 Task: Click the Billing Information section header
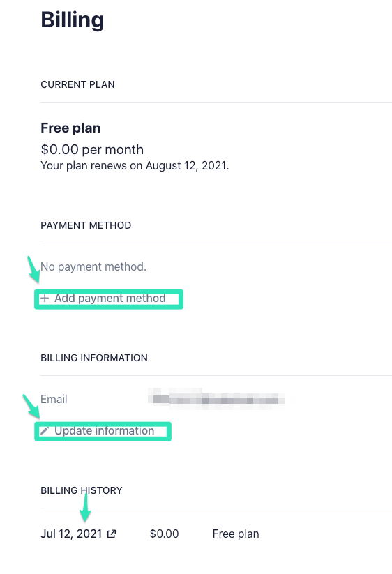94,358
